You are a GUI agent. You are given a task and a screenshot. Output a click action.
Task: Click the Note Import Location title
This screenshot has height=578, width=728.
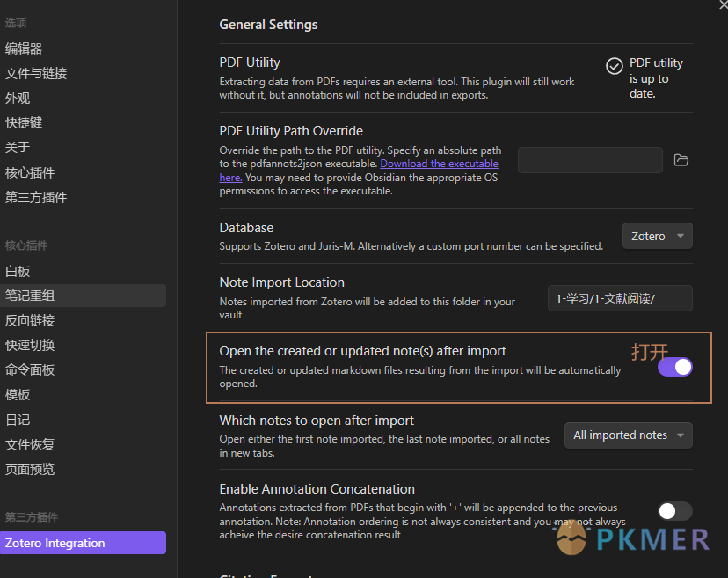tap(282, 282)
